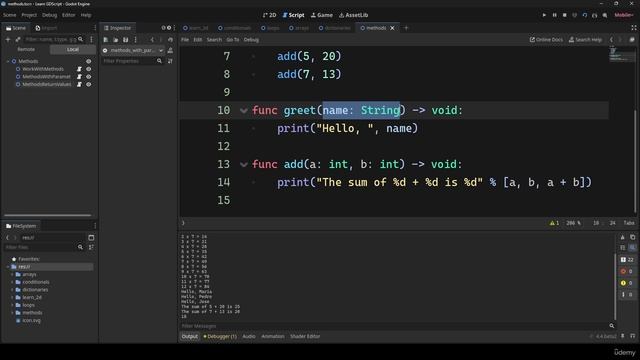Screen dimensions: 640x360
Task: Click search icon in Filter Messages bar
Action: click(611, 326)
